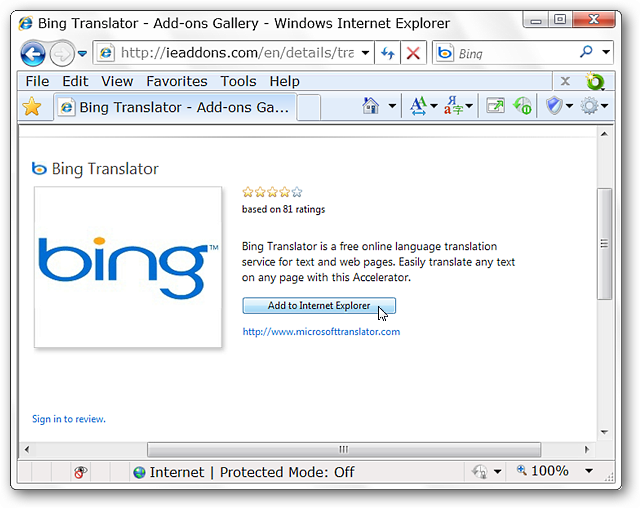Click the window with green arrow icon
This screenshot has height=508, width=640.
[x=496, y=106]
